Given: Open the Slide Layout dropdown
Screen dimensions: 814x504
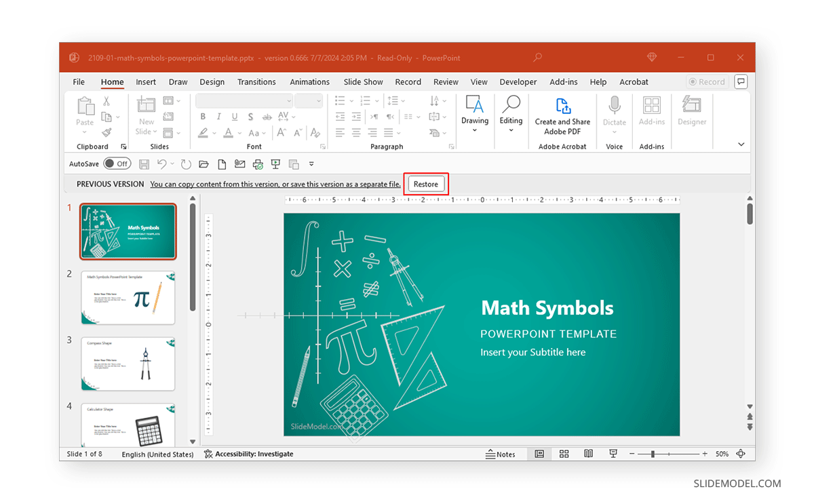Looking at the screenshot, I should (172, 101).
